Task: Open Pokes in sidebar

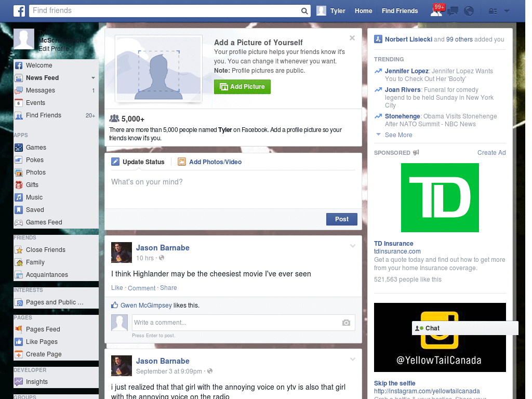Action: tap(56, 160)
